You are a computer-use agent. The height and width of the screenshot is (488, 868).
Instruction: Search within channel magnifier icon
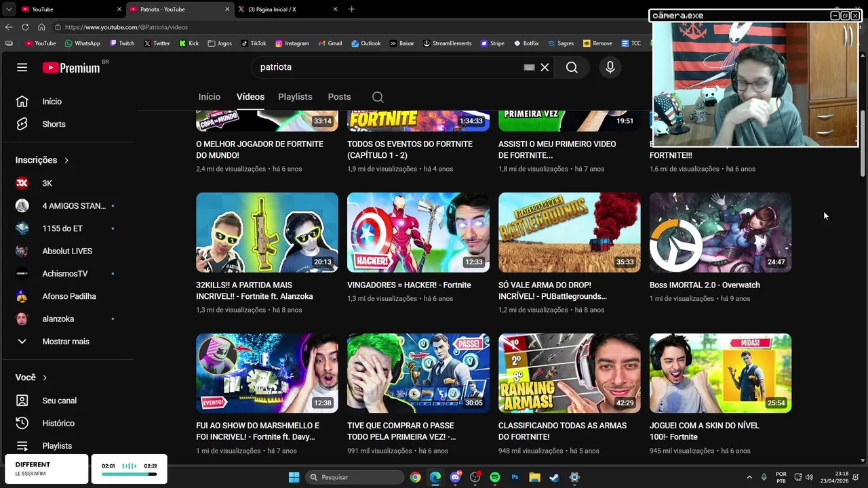click(378, 97)
